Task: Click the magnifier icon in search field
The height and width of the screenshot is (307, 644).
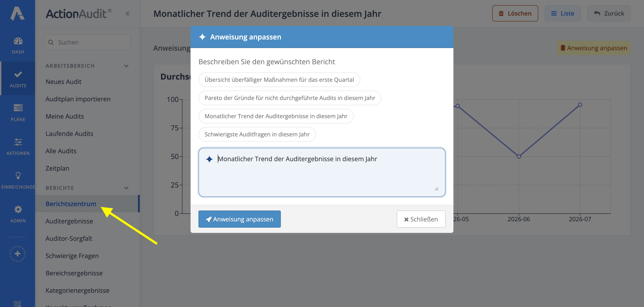Action: [51, 42]
